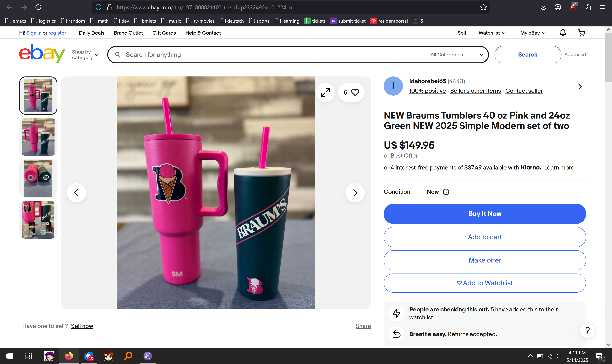The image size is (612, 364).
Task: Click the Buy It Now button
Action: tap(485, 214)
